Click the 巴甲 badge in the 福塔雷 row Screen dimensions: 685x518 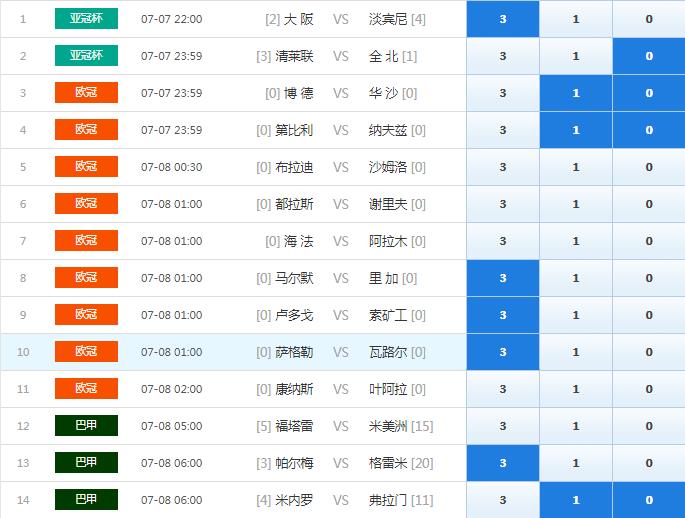[x=86, y=426]
